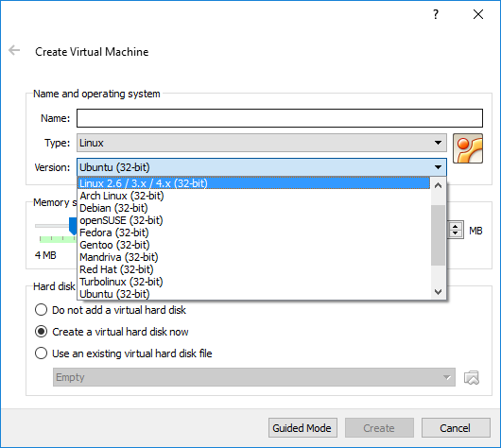Click the version list scrollbar thumb

[x=438, y=235]
